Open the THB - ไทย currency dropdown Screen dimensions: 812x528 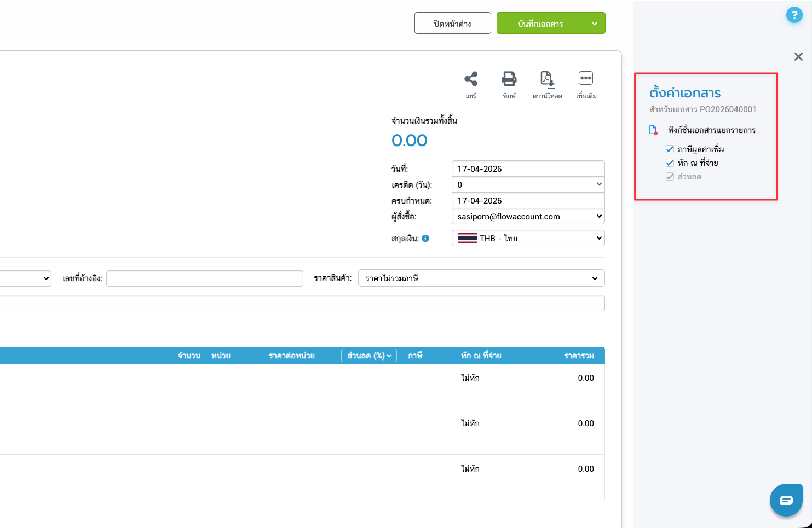click(528, 239)
